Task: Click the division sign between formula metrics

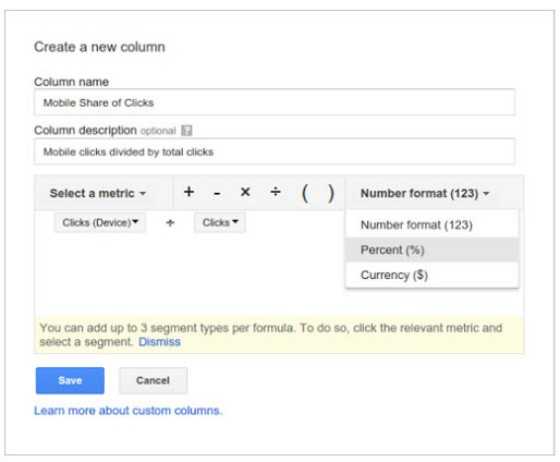Action: (170, 223)
